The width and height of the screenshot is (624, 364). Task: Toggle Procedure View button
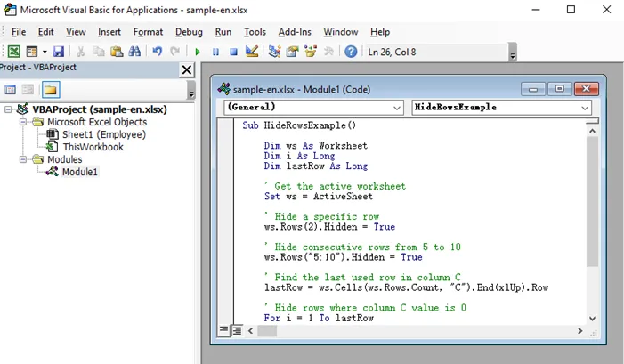[224, 330]
